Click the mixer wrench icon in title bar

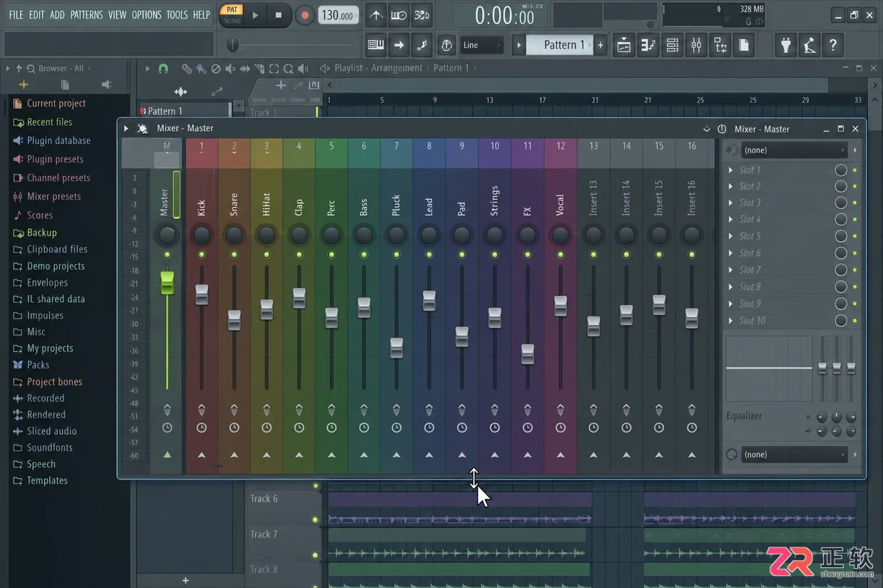tap(142, 128)
